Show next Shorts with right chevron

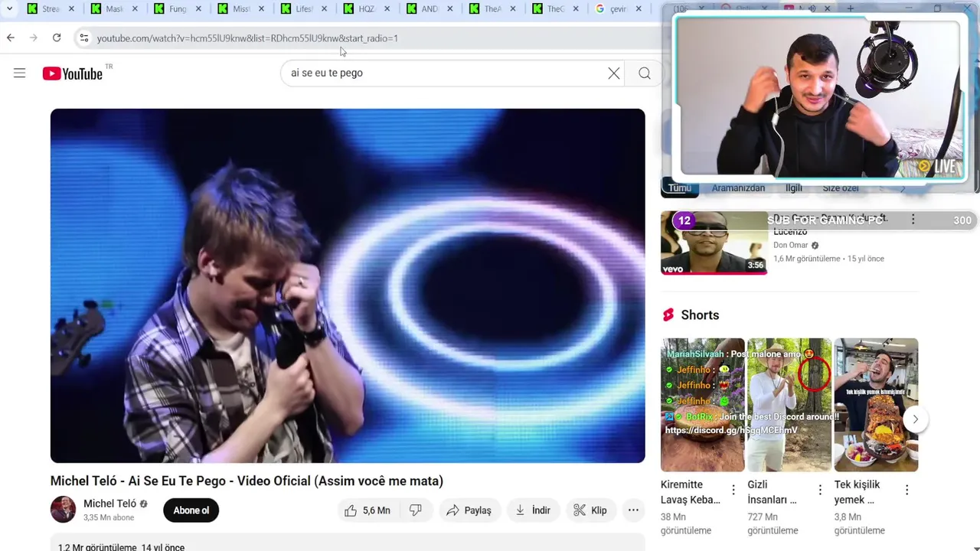pyautogui.click(x=915, y=419)
